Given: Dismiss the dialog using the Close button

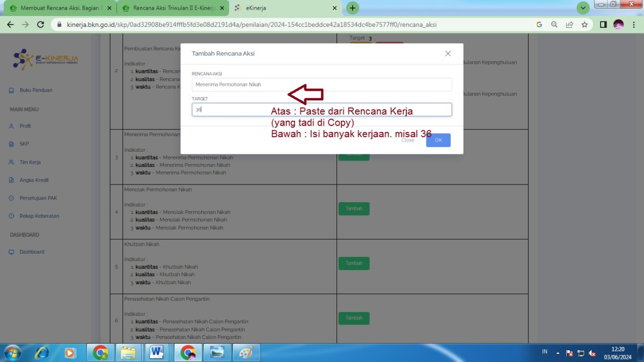Looking at the screenshot, I should (x=408, y=140).
